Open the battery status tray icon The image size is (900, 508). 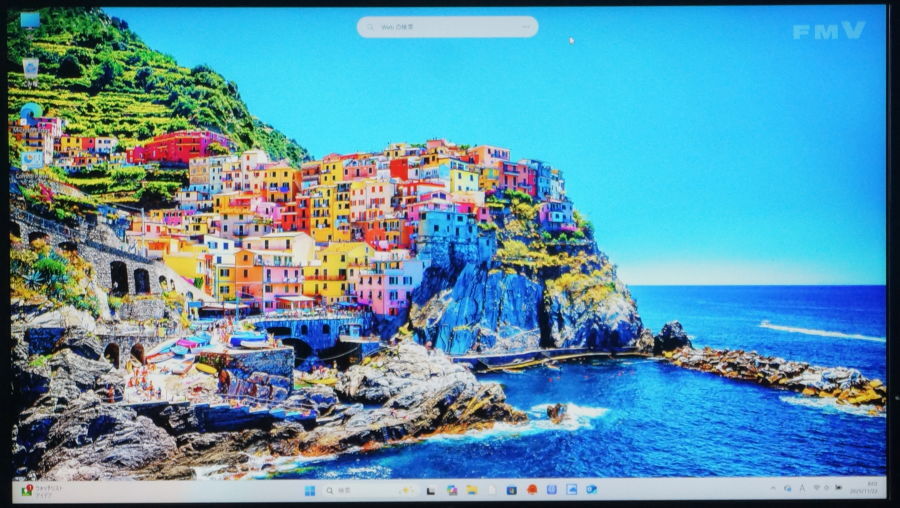pyautogui.click(x=838, y=488)
